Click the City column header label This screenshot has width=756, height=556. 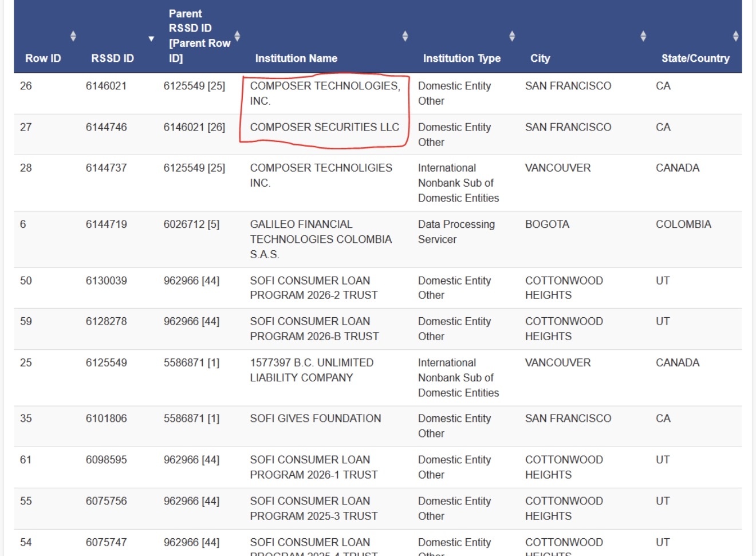540,58
